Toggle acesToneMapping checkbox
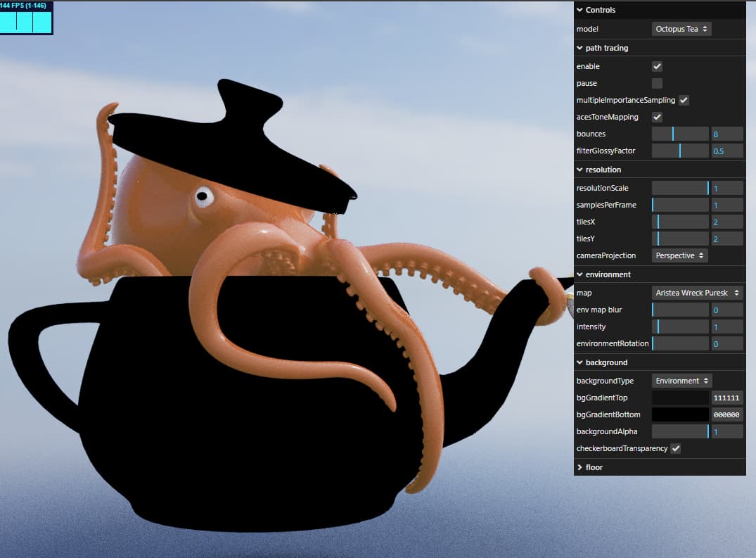 (x=657, y=117)
